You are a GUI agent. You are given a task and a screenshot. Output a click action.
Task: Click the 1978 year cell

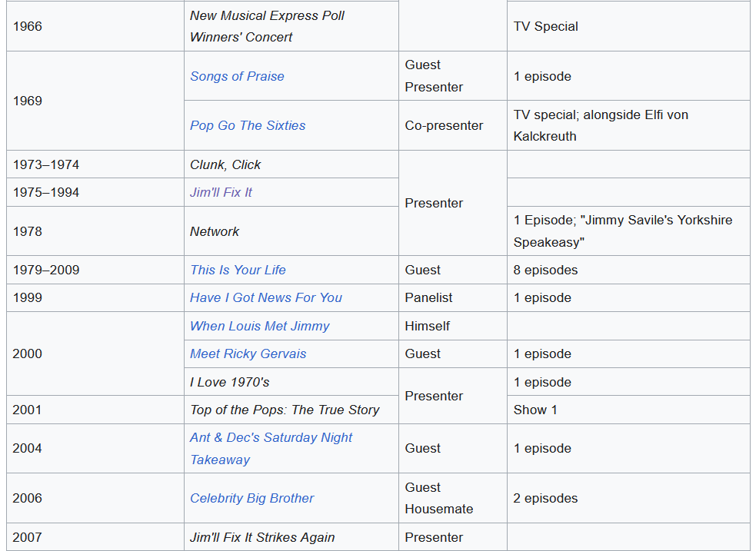tap(95, 231)
